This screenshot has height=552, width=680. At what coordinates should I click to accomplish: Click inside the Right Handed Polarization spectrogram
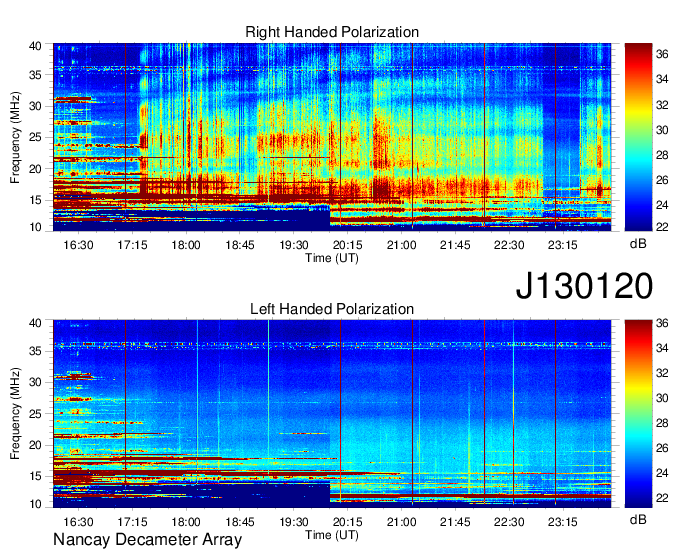332,137
